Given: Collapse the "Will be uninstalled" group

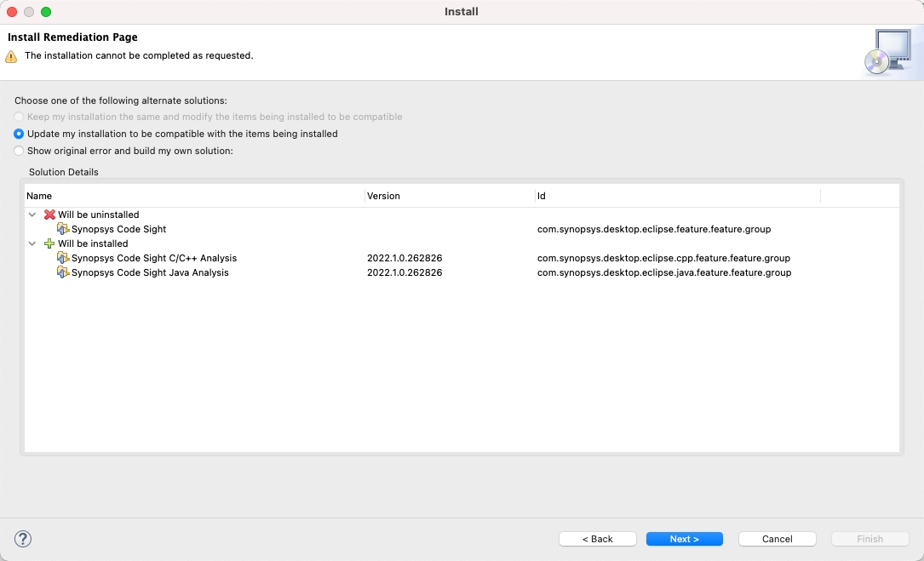Looking at the screenshot, I should [32, 215].
